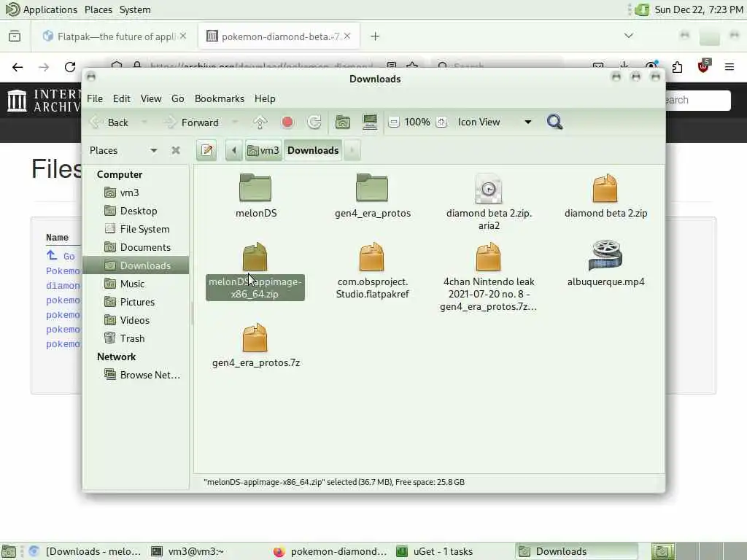Open Firefox extensions puzzle icon
747x560 pixels.
(x=677, y=67)
